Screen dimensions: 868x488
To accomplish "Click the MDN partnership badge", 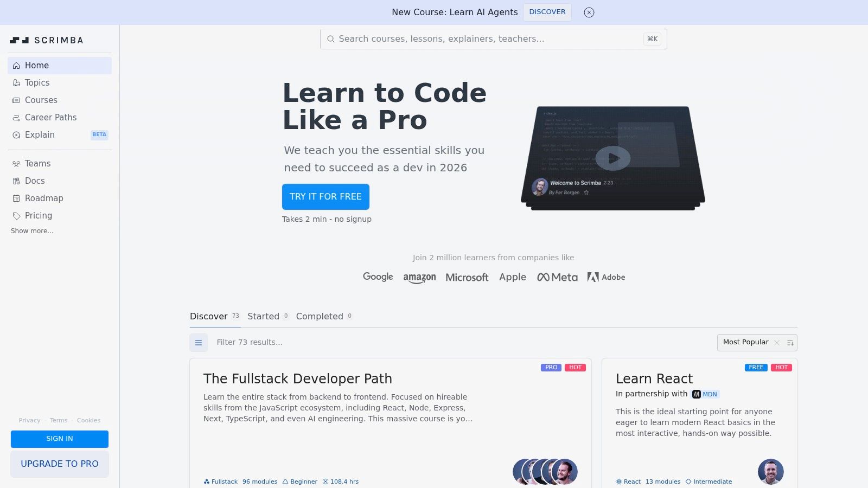I will click(705, 394).
